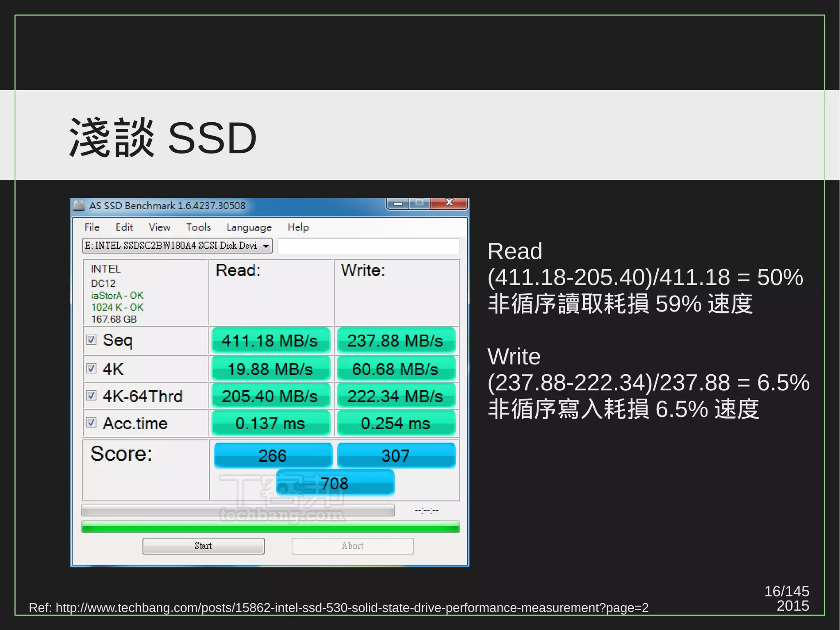Open the File menu
840x630 pixels.
92,227
